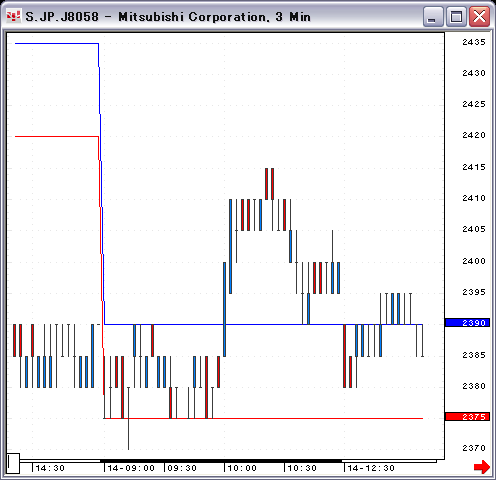Click the small box at bottom-left of chart
The height and width of the screenshot is (480, 496).
[13, 463]
